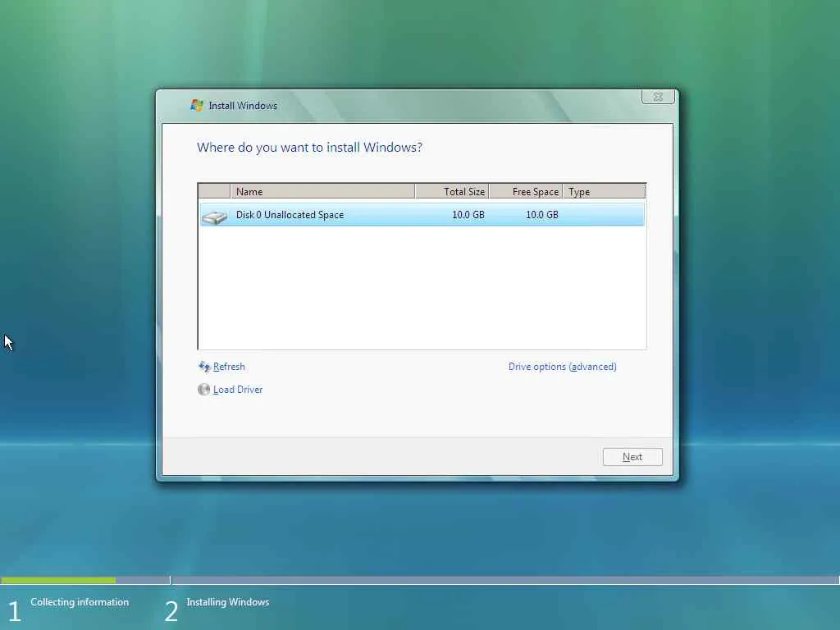Image resolution: width=840 pixels, height=630 pixels.
Task: Click the Load Driver disc icon
Action: (203, 390)
